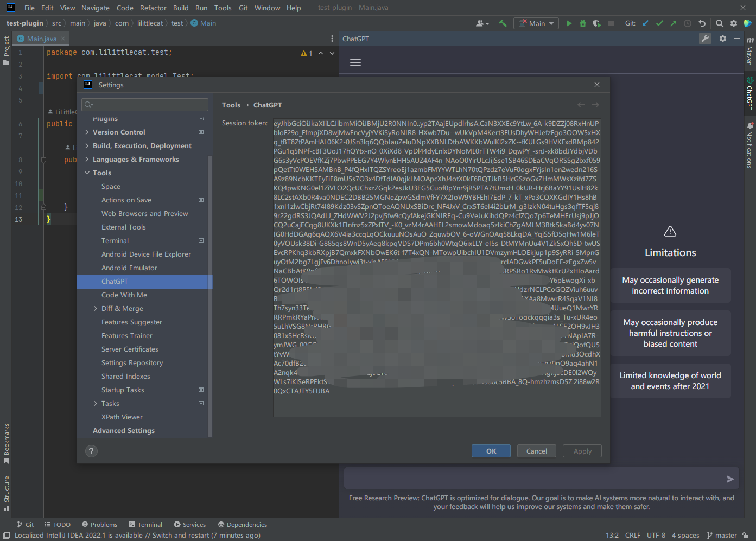Collapse the Tools settings group
Screen dimensions: 756x541
pos(87,173)
